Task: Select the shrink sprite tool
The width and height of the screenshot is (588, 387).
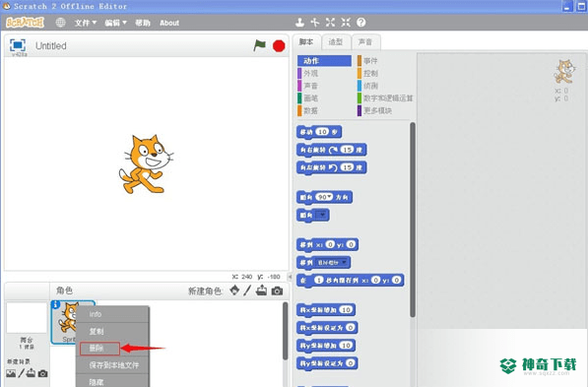Action: point(346,23)
